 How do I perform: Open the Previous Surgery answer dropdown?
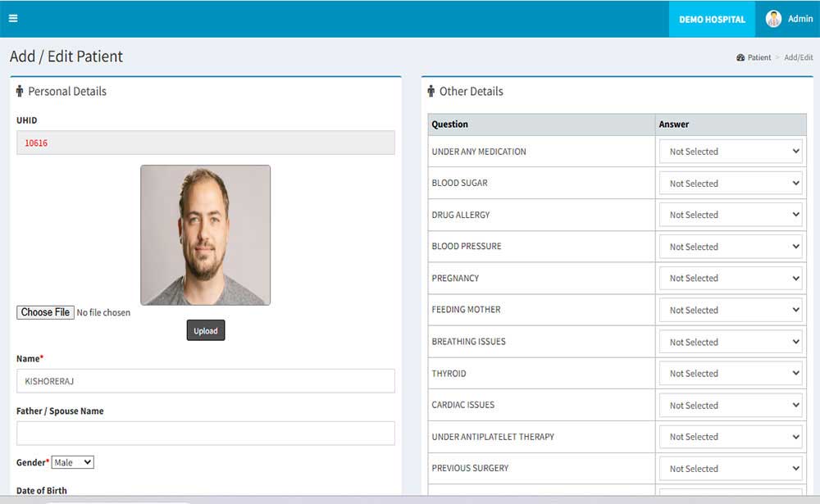coord(731,469)
